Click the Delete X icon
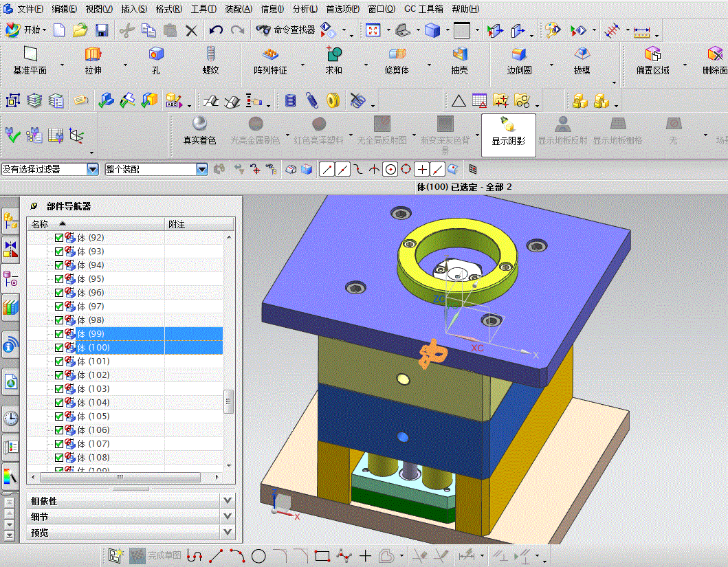This screenshot has width=728, height=567. (191, 31)
